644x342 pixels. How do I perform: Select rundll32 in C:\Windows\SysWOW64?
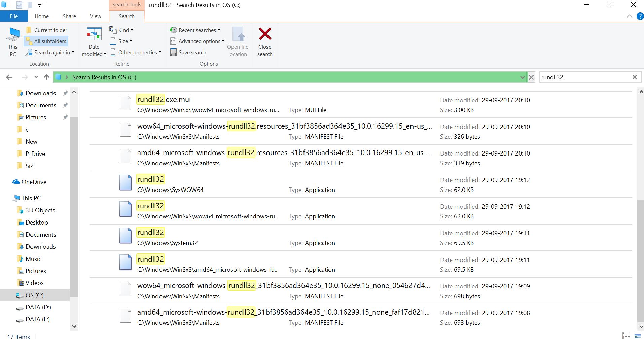click(x=361, y=184)
